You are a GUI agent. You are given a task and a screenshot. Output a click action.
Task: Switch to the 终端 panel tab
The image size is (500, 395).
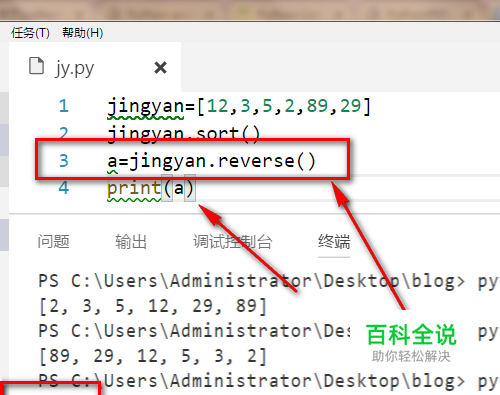[x=334, y=241]
